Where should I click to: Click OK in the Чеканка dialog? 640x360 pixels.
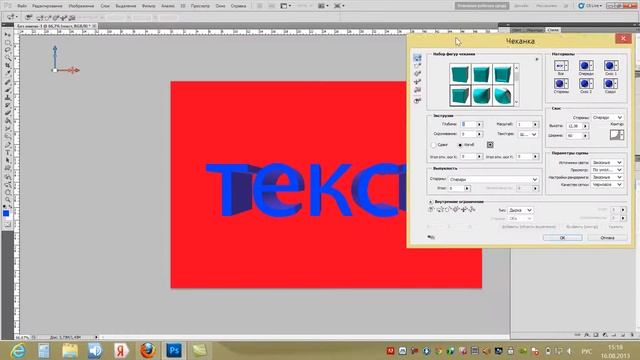[x=562, y=238]
